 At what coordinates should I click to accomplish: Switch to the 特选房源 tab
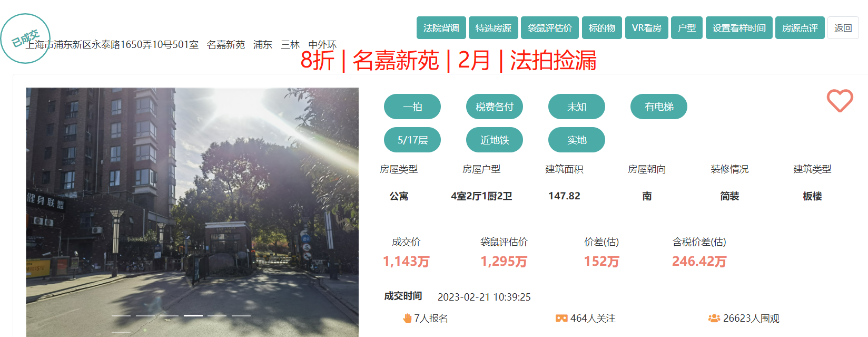[x=494, y=28]
